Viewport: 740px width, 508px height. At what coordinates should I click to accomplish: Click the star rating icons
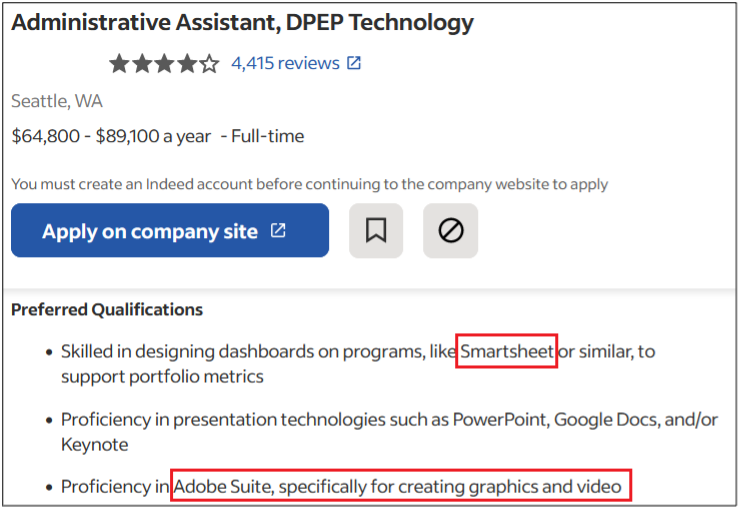point(164,64)
